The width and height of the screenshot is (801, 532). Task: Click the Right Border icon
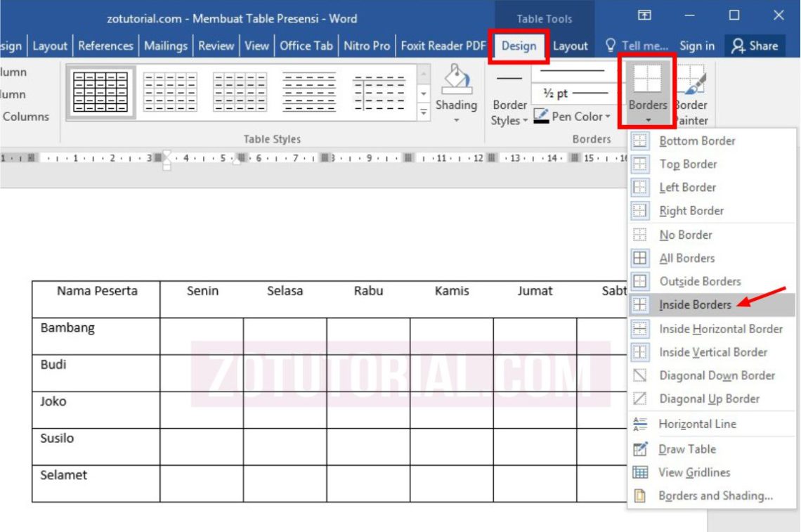click(639, 211)
